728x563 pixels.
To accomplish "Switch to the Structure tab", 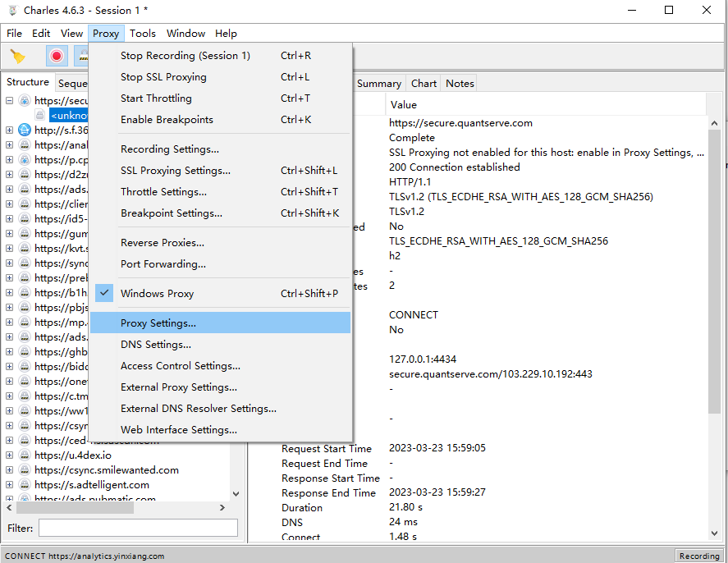I will point(28,82).
